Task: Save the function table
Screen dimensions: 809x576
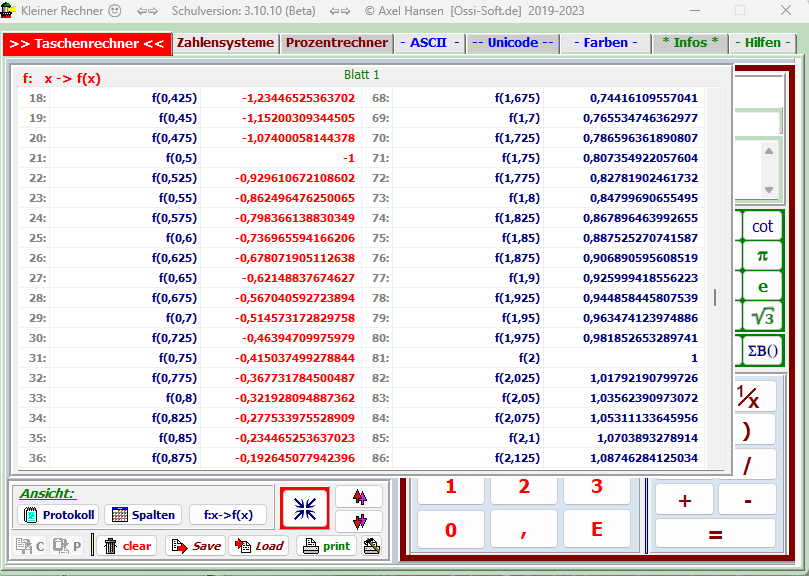Action: [195, 546]
